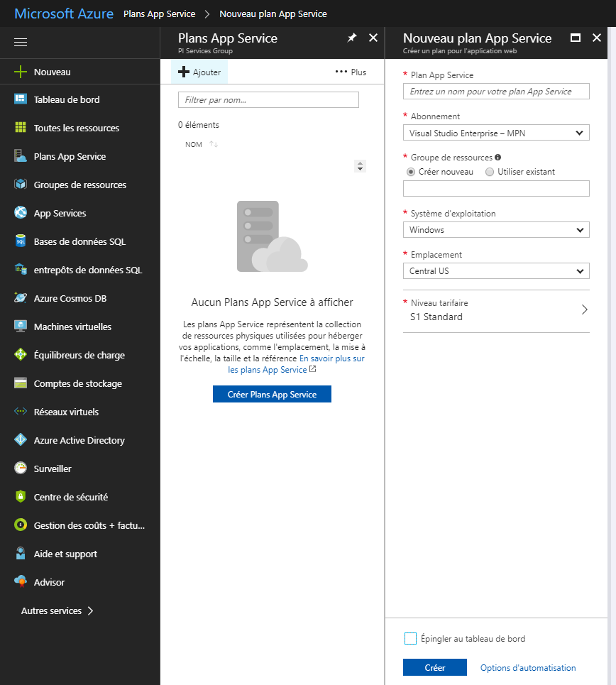Select the Utiliser existant radio button
The height and width of the screenshot is (685, 616).
(x=490, y=172)
